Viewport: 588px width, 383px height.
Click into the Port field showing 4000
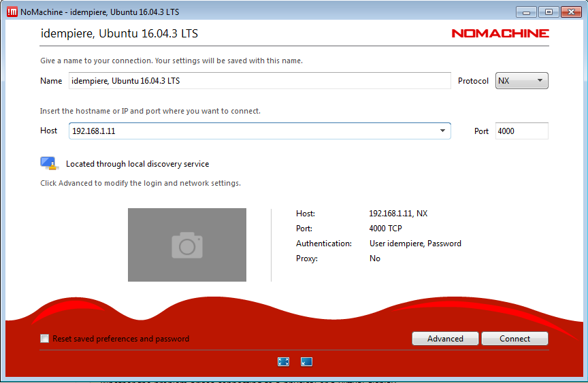tap(521, 131)
